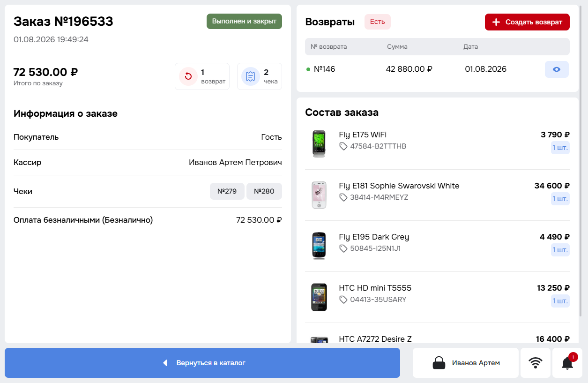The height and width of the screenshot is (383, 588).
Task: Click return number №146
Action: tap(325, 69)
